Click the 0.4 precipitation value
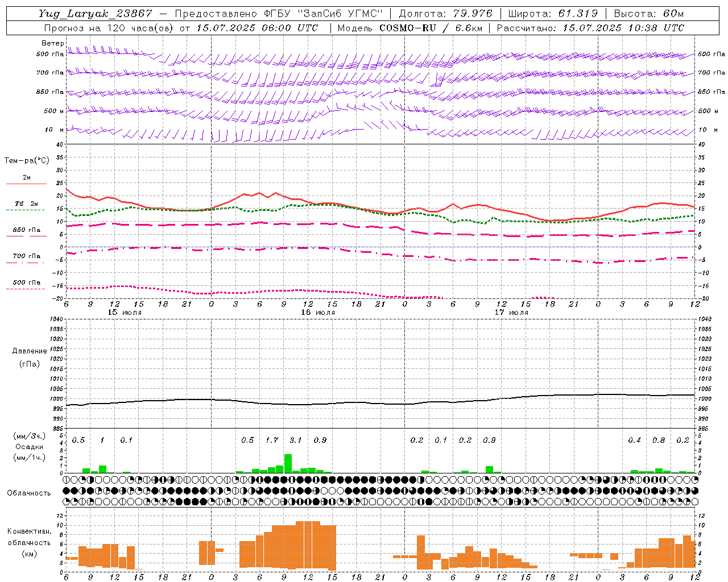The image size is (728, 582). point(634,440)
